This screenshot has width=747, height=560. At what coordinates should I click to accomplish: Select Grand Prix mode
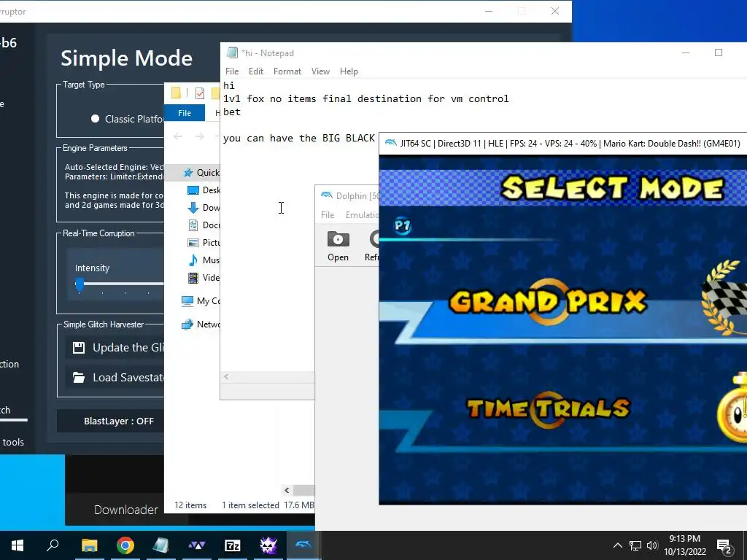click(548, 302)
